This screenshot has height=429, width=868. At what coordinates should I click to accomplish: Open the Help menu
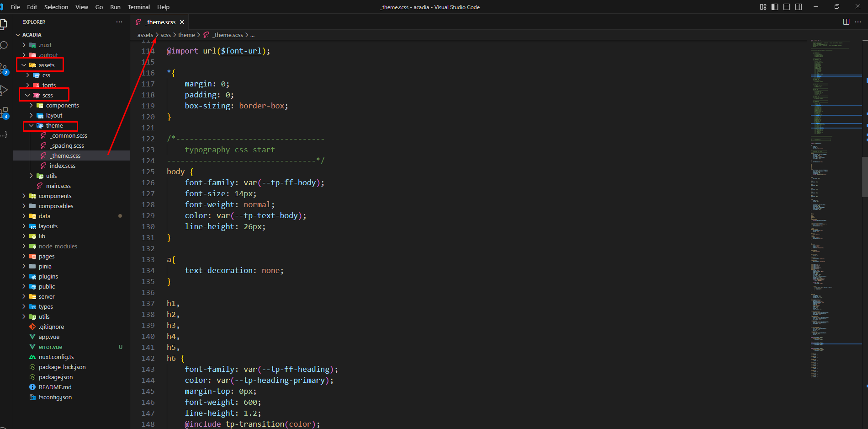[x=163, y=7]
